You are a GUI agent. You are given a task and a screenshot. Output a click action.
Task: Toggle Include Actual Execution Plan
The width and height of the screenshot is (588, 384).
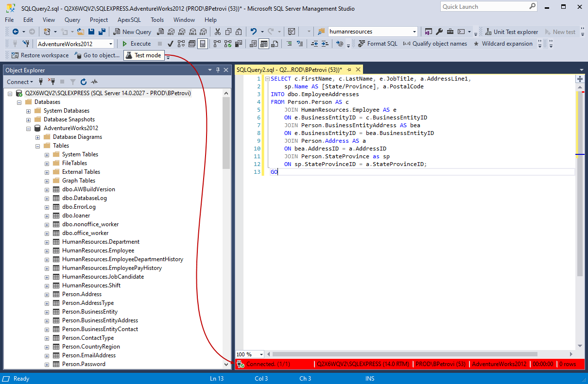pyautogui.click(x=217, y=44)
